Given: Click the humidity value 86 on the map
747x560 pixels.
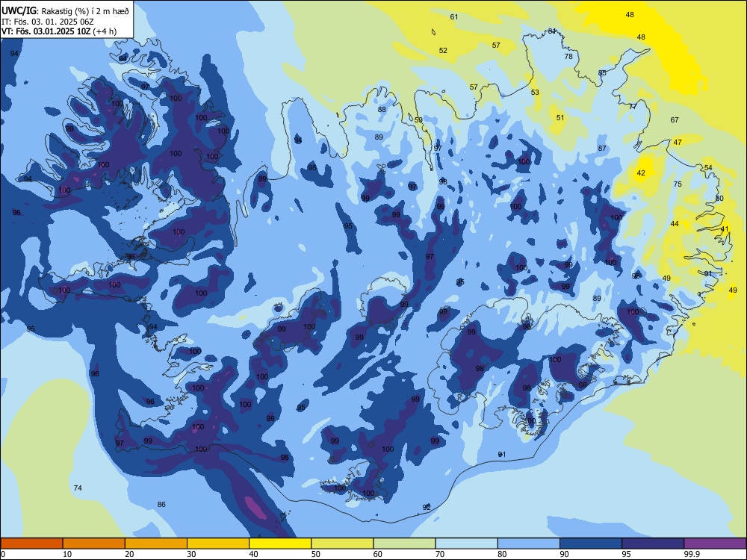Looking at the screenshot, I should (x=161, y=504).
